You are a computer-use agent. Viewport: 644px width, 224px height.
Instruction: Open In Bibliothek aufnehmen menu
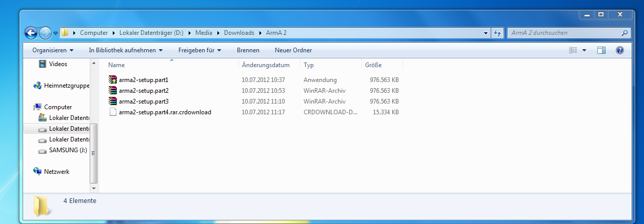(x=126, y=50)
